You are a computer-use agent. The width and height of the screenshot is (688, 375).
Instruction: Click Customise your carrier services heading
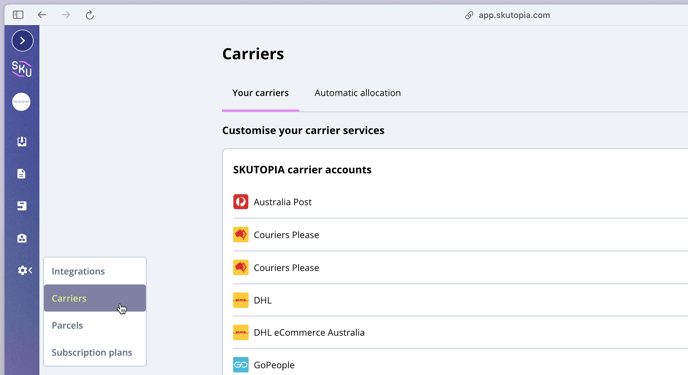coord(303,130)
